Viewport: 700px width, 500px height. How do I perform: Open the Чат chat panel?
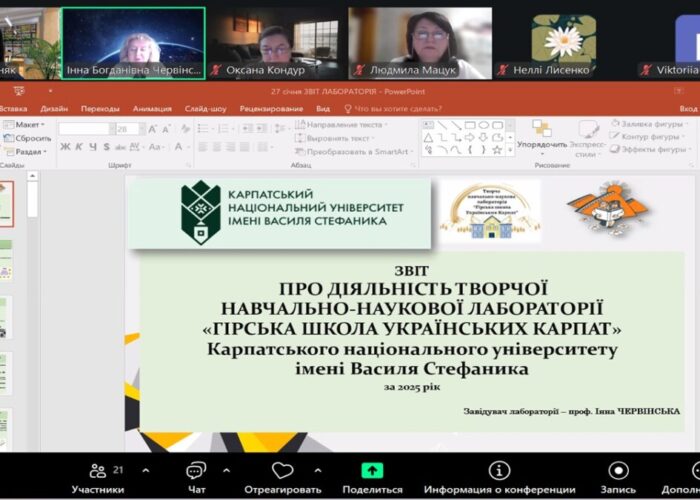(196, 477)
